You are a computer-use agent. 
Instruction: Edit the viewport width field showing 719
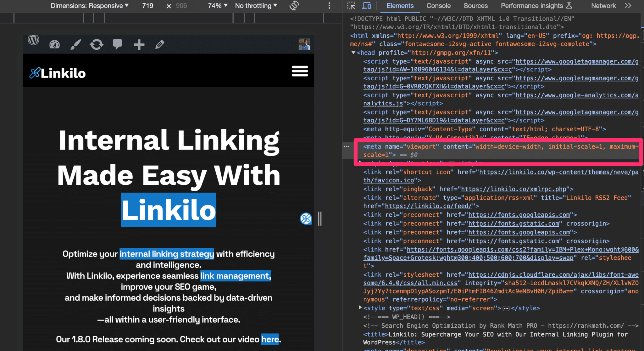147,6
